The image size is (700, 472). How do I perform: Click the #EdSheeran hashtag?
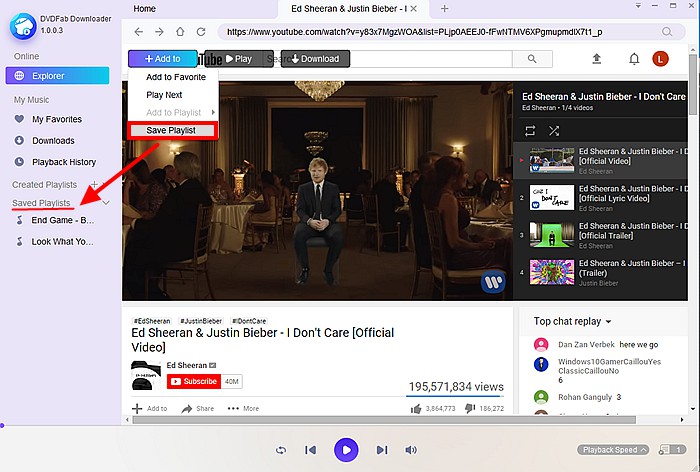point(152,321)
